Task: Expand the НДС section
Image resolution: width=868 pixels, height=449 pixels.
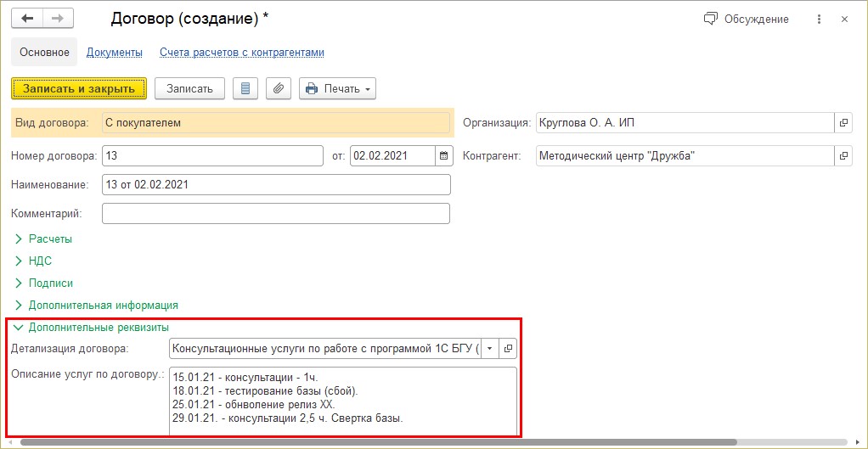Action: pyautogui.click(x=40, y=261)
